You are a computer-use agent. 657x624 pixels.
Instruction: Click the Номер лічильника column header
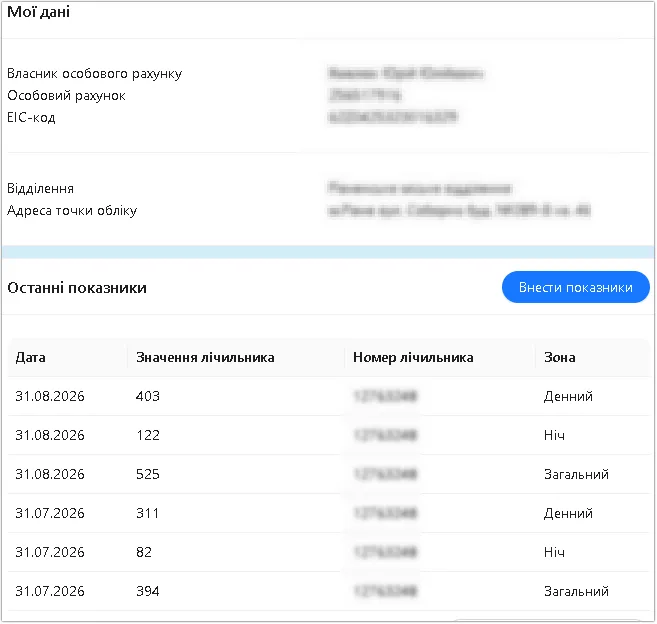[413, 357]
